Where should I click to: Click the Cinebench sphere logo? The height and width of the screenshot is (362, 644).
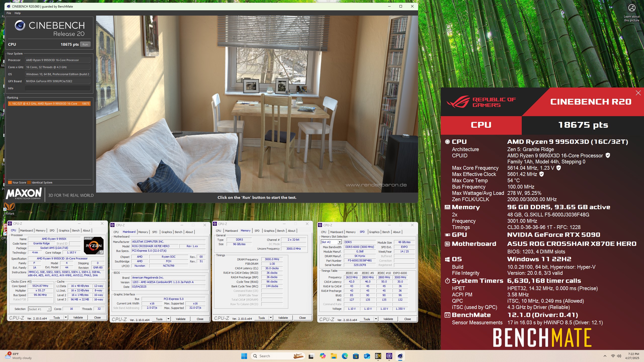point(20,25)
